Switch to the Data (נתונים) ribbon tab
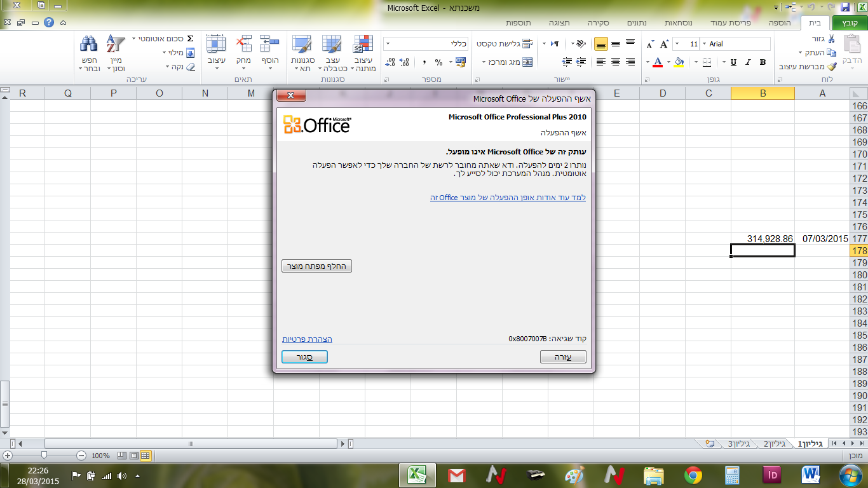 tap(637, 22)
